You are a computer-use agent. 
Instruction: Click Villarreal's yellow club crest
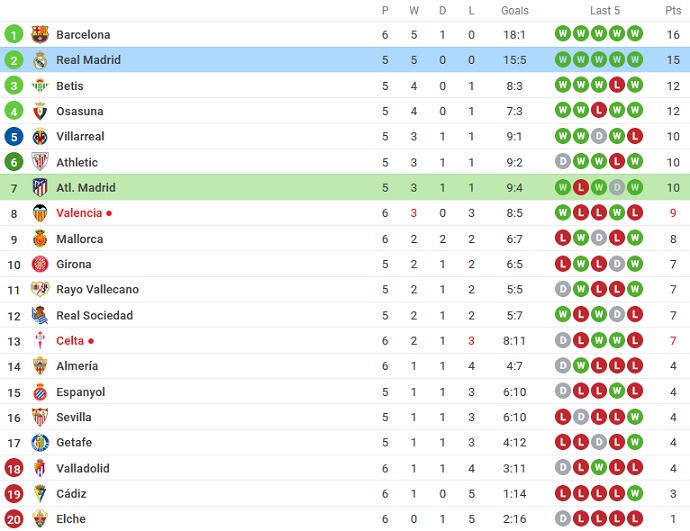pyautogui.click(x=40, y=137)
